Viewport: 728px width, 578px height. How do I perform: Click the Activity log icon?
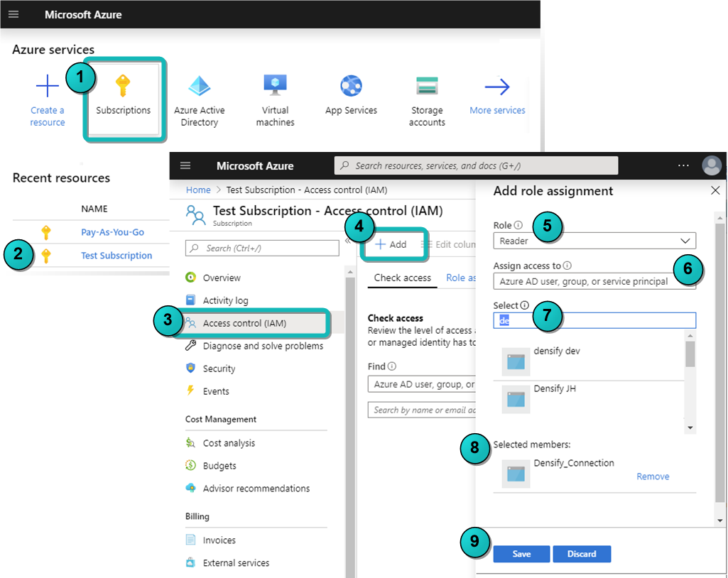(190, 300)
